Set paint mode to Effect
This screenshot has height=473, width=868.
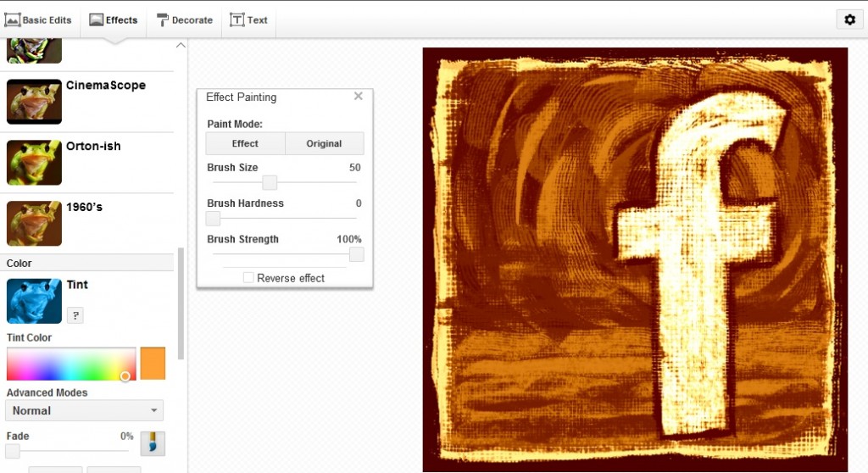[x=245, y=143]
